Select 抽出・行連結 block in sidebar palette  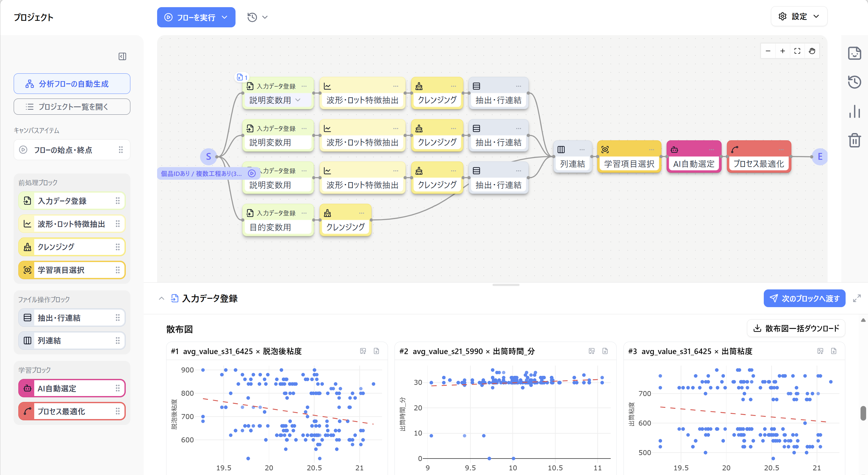[72, 318]
